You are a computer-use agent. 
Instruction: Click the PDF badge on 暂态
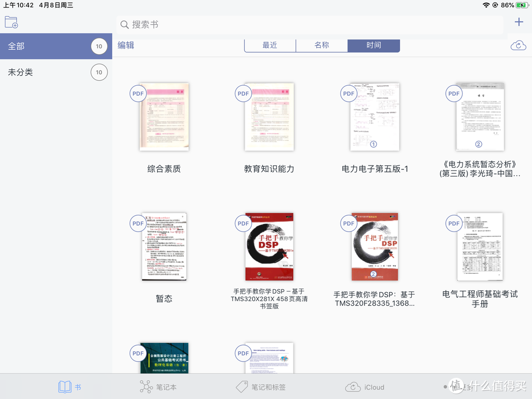138,224
